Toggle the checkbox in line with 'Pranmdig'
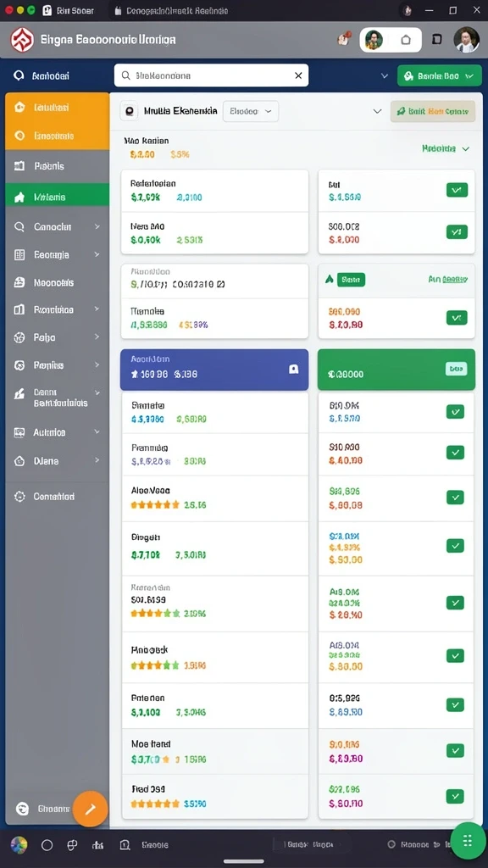Viewport: 488px width, 868px height. pyautogui.click(x=455, y=453)
